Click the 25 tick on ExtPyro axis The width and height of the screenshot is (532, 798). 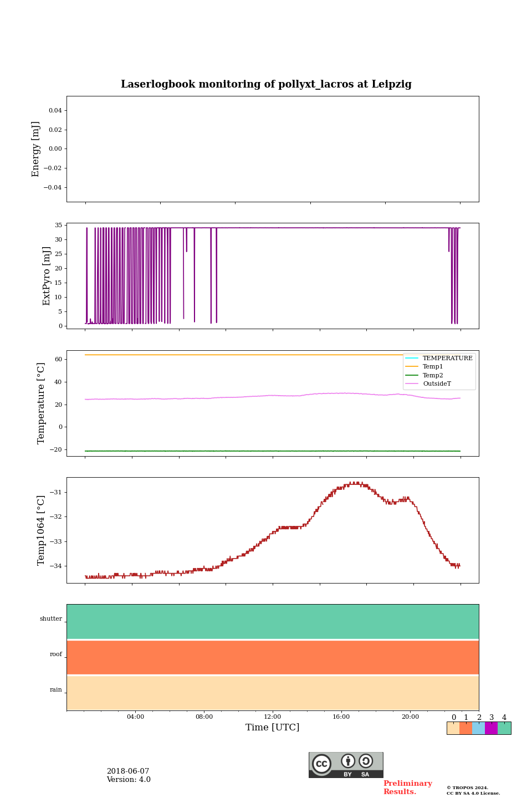pos(58,254)
